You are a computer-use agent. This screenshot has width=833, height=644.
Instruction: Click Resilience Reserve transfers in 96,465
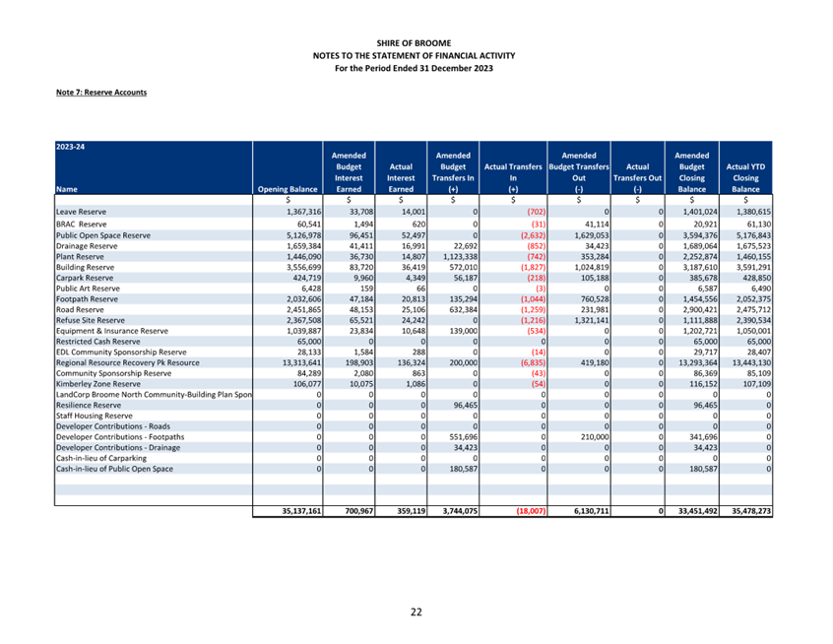[x=466, y=406]
